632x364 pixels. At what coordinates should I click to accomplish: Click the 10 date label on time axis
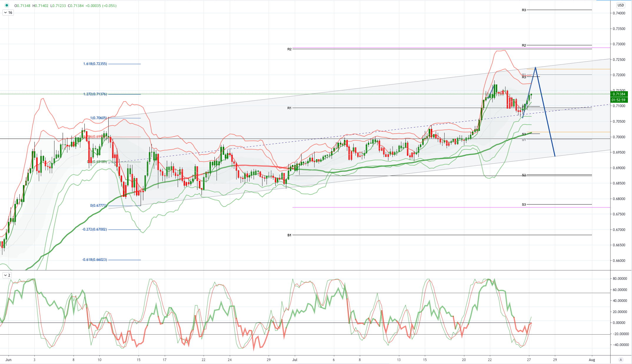click(99, 360)
